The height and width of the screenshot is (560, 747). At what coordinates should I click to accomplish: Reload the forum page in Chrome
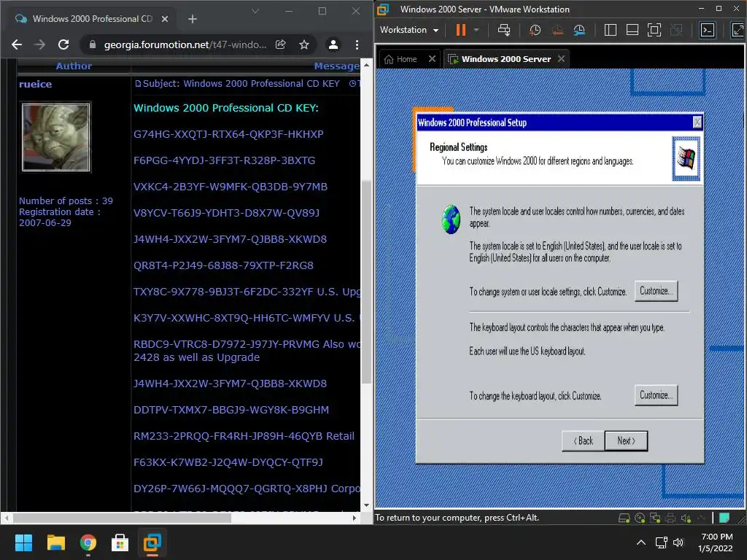63,44
